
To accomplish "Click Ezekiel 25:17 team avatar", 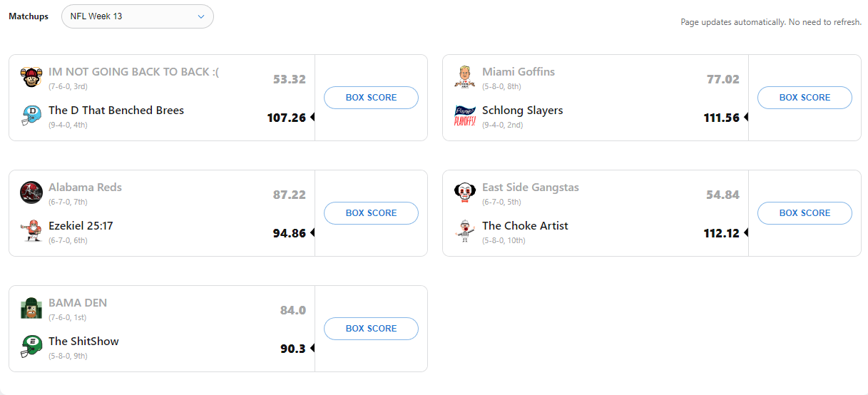I will [x=31, y=230].
